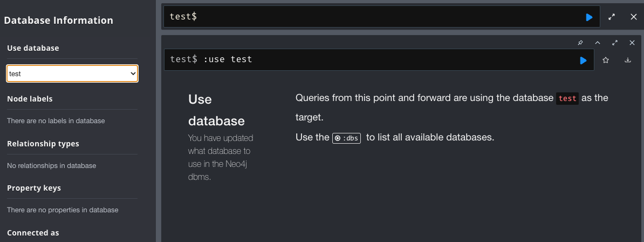Rerun the ':use test' frame command
Image resolution: width=644 pixels, height=242 pixels.
pos(583,60)
